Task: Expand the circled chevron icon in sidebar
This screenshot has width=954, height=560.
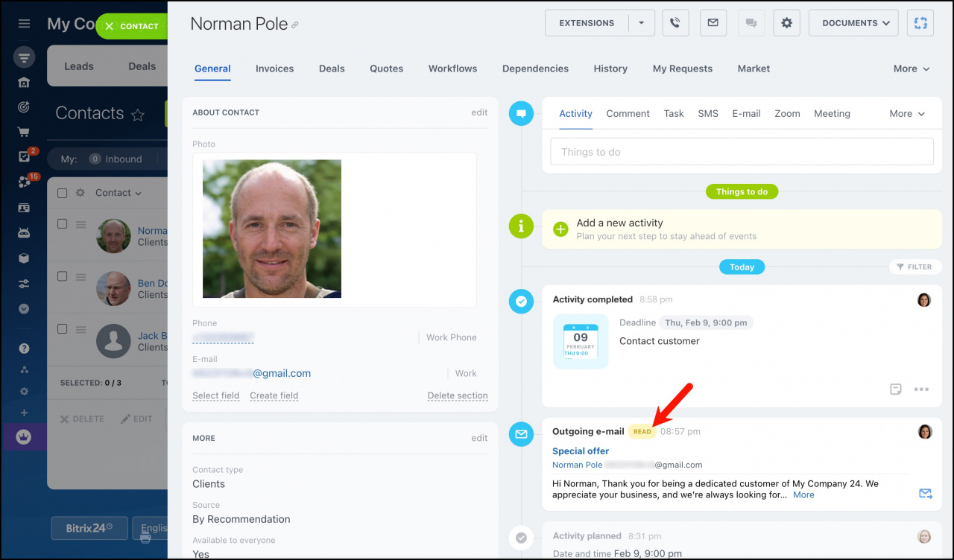Action: tap(24, 309)
